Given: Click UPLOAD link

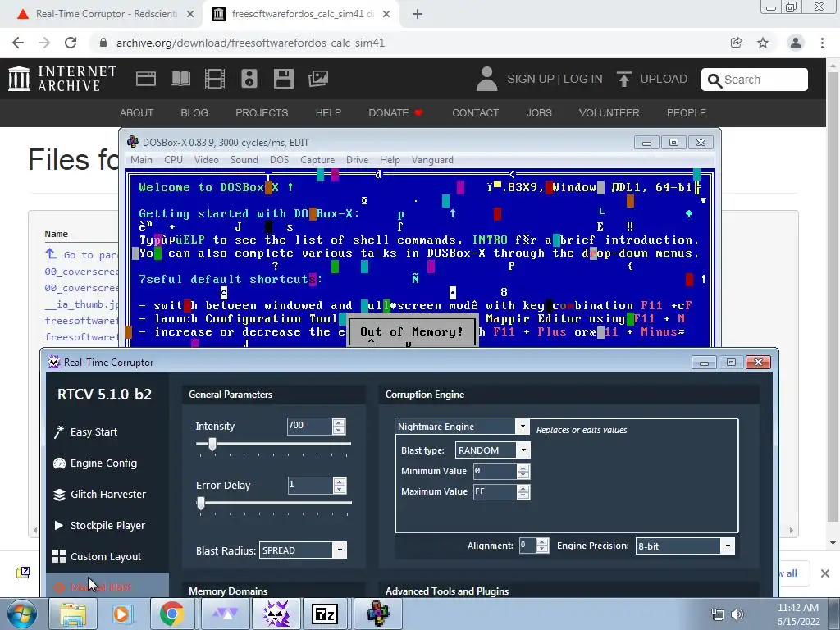Looking at the screenshot, I should [663, 79].
